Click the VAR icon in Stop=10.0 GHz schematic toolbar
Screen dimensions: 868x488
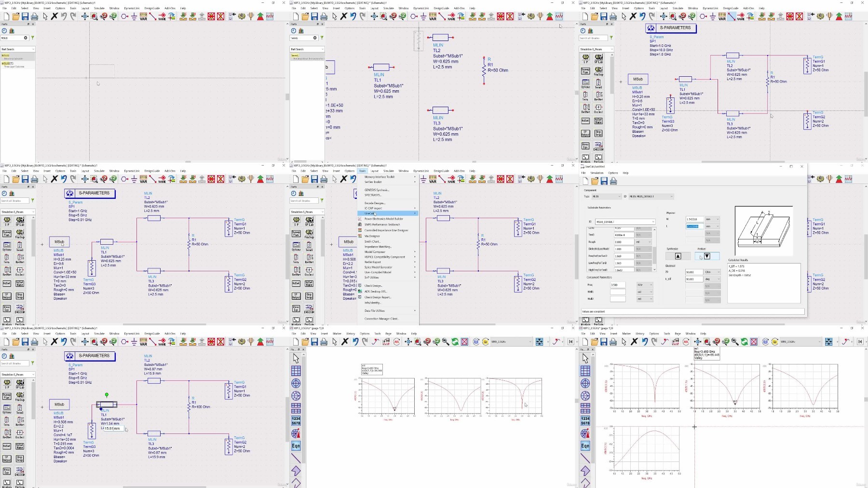click(x=722, y=16)
